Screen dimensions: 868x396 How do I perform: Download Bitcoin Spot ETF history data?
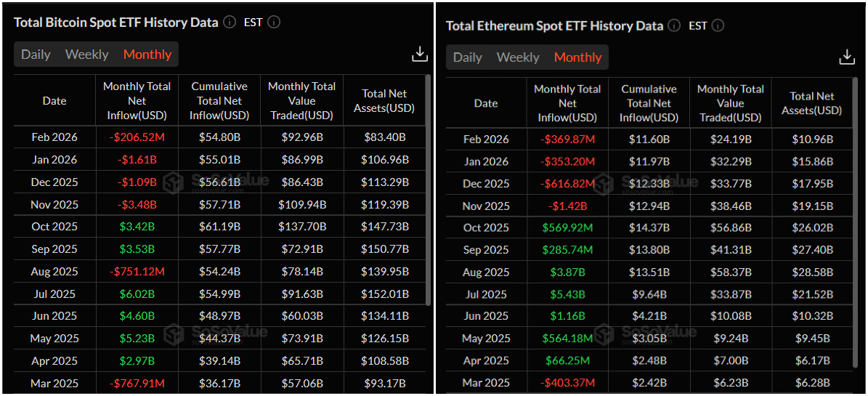pyautogui.click(x=419, y=54)
